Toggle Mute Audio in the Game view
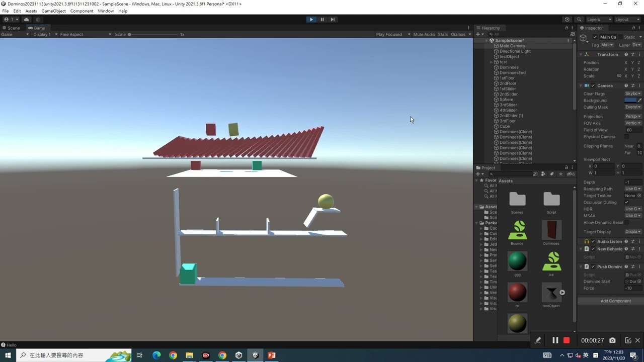The image size is (644, 362). coord(424,35)
